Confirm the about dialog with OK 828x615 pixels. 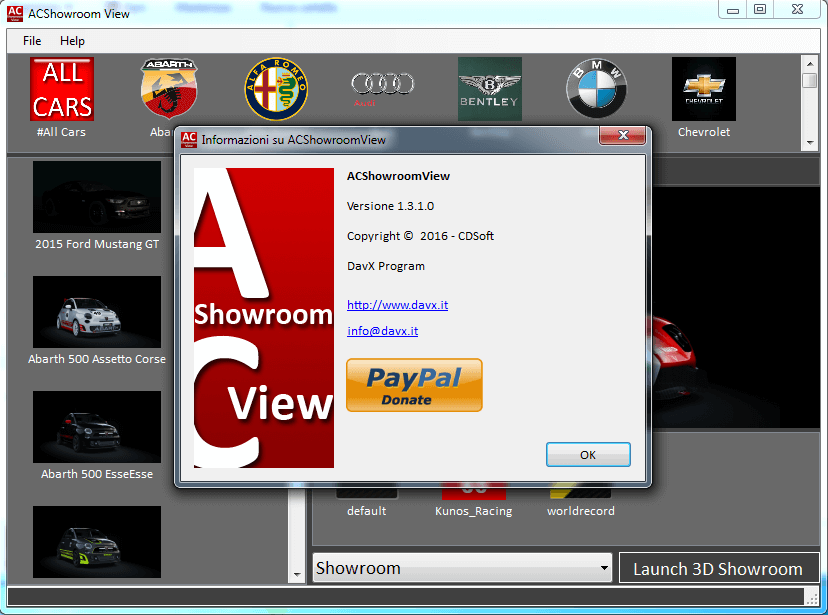588,455
